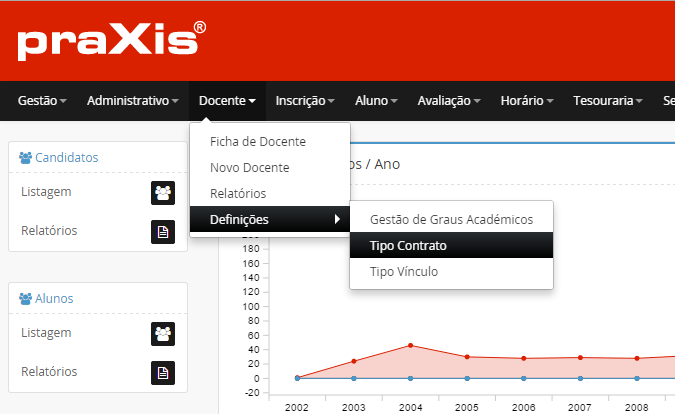The width and height of the screenshot is (675, 414).
Task: Open Gestão de Graus Académicos
Action: tap(451, 219)
